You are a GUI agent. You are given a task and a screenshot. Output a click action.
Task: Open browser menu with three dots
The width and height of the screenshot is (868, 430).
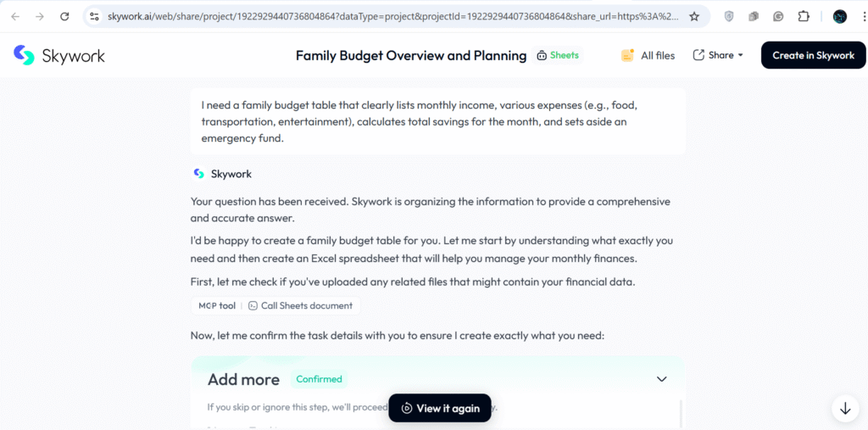(859, 16)
